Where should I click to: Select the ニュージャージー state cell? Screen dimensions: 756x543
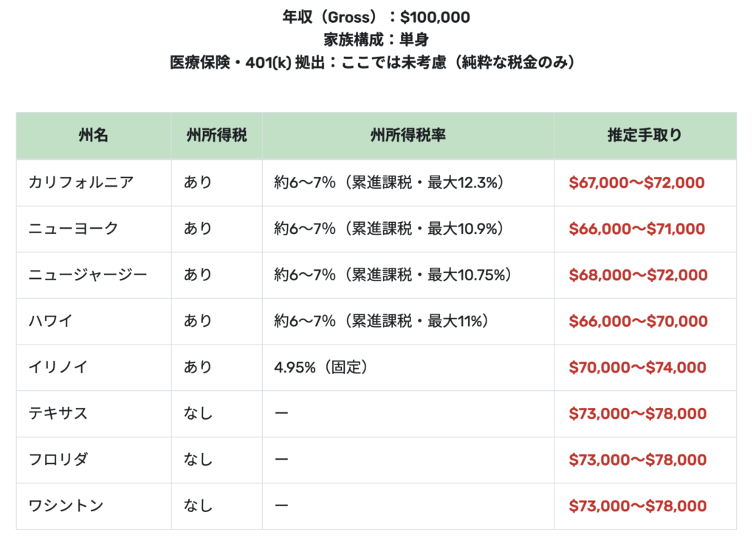pos(88,275)
